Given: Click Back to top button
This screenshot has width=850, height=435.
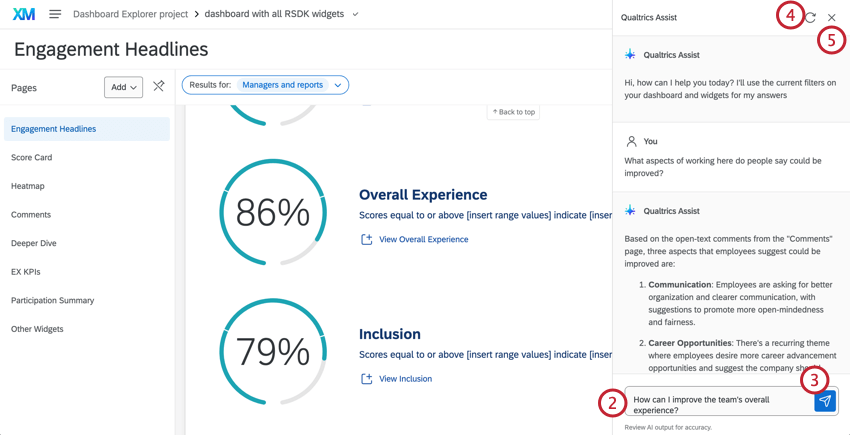Looking at the screenshot, I should pyautogui.click(x=513, y=112).
